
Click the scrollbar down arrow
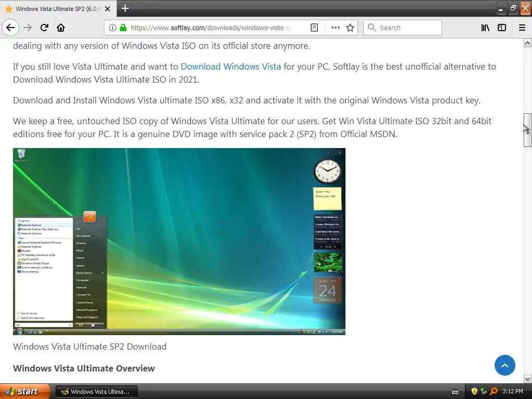point(528,379)
